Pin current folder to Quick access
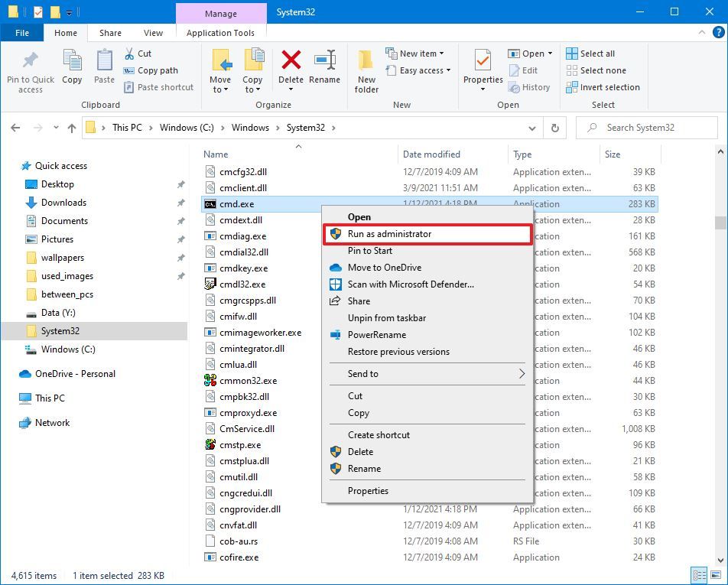The image size is (728, 585). (30, 73)
